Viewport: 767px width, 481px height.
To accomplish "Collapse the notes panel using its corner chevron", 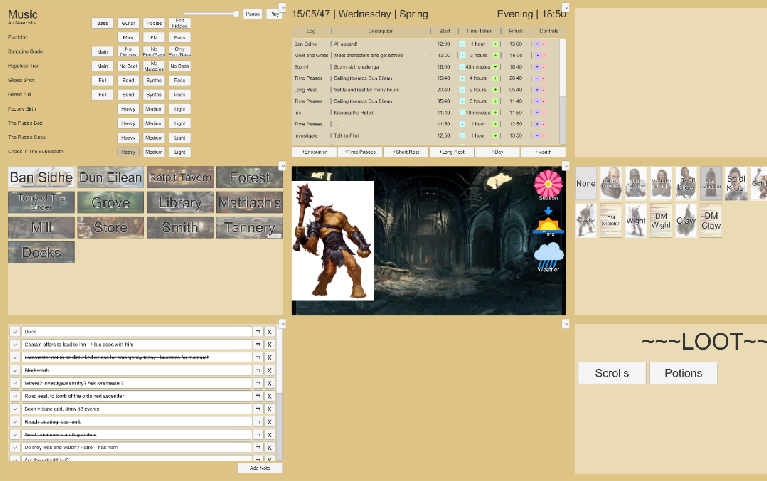I will [283, 323].
